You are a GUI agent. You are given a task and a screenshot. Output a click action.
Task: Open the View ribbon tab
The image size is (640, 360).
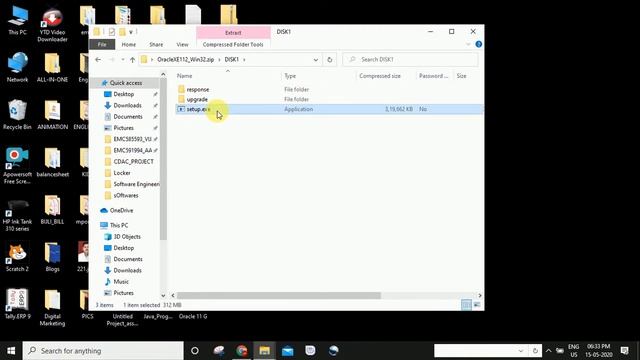pos(182,44)
